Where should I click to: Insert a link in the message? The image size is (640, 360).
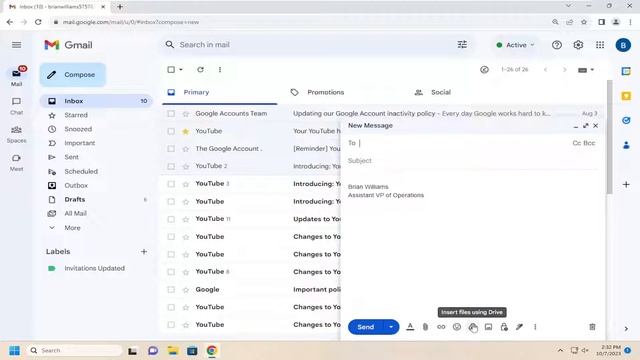[x=441, y=327]
